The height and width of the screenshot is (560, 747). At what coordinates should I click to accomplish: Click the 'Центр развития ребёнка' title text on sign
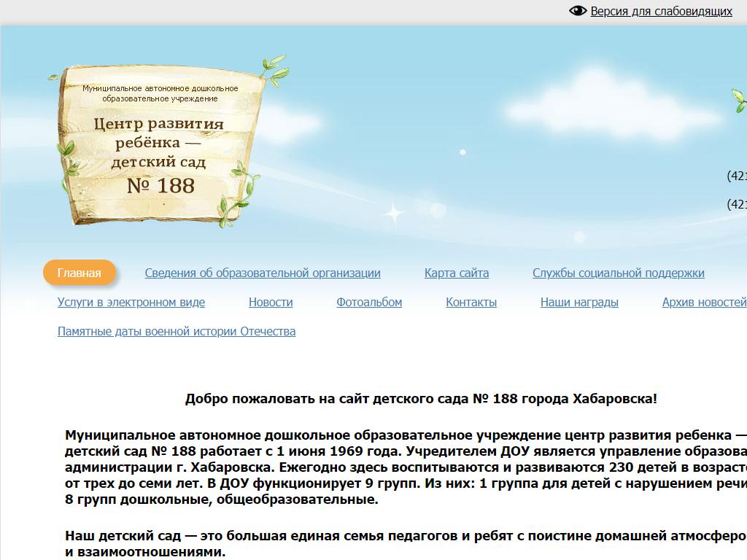click(158, 131)
